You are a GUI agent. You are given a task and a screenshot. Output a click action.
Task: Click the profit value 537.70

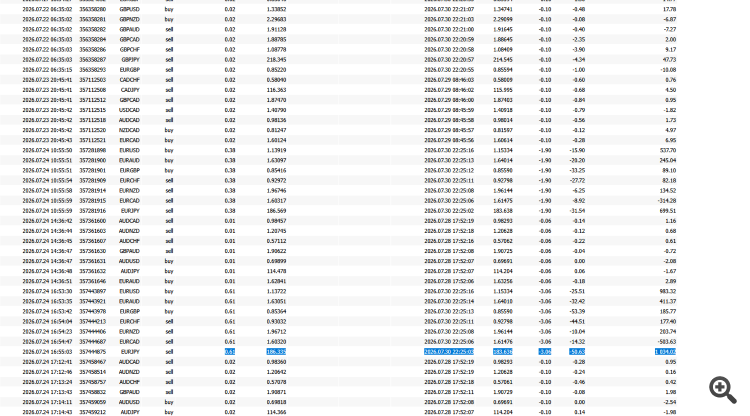pos(668,150)
